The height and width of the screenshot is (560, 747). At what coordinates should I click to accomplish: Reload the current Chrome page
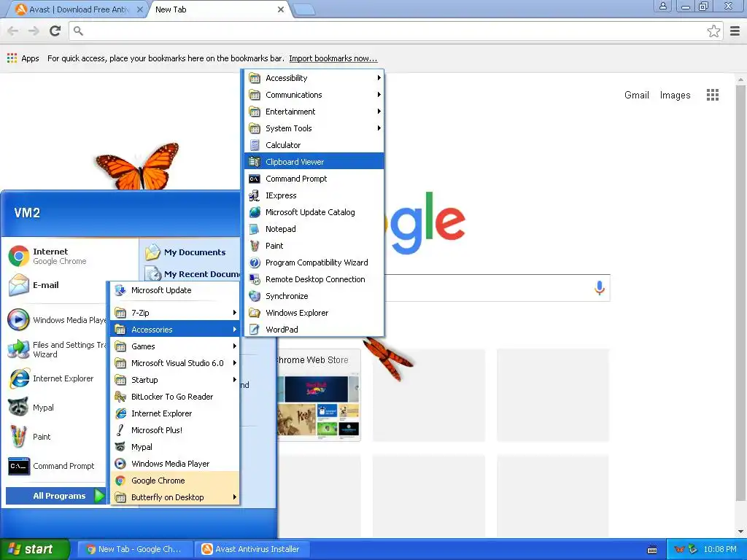pos(55,31)
